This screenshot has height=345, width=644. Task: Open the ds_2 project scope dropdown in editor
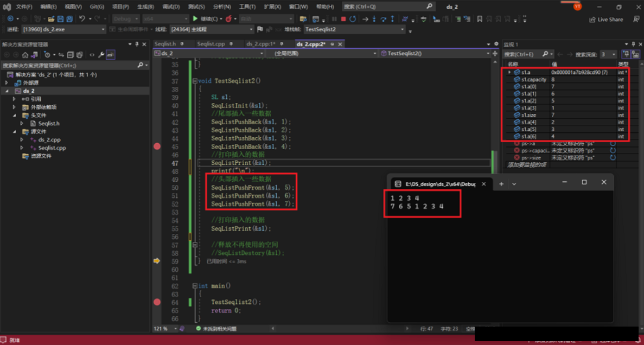209,53
